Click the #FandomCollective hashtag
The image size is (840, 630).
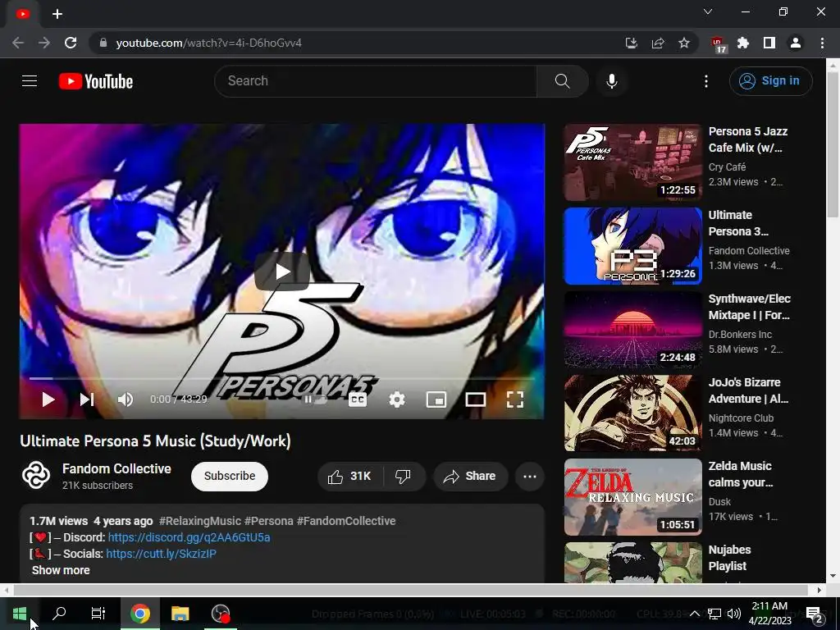[x=346, y=521]
